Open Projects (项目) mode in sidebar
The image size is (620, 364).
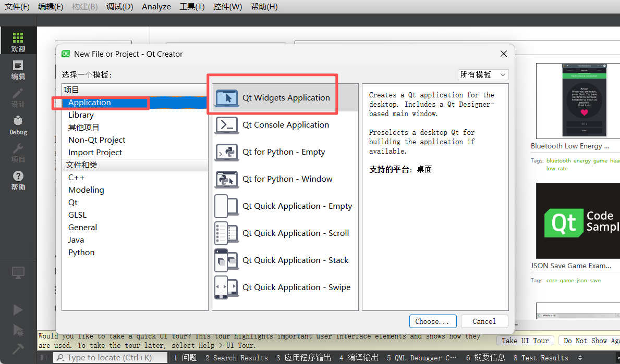(x=18, y=153)
